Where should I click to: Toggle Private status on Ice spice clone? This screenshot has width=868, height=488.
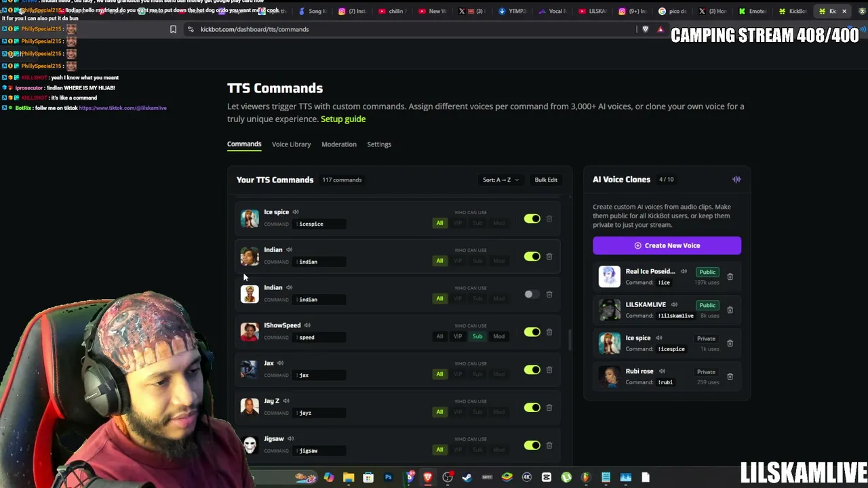click(x=706, y=338)
